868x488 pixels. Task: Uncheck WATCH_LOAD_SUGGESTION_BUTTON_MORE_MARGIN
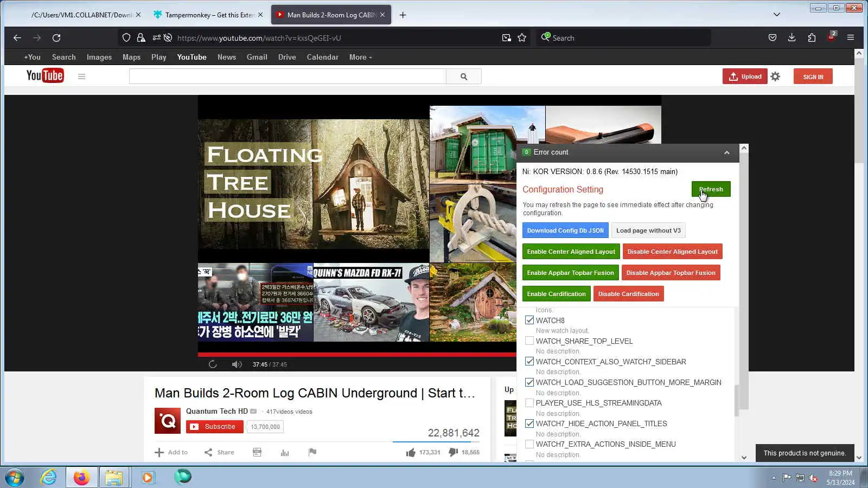(x=529, y=382)
